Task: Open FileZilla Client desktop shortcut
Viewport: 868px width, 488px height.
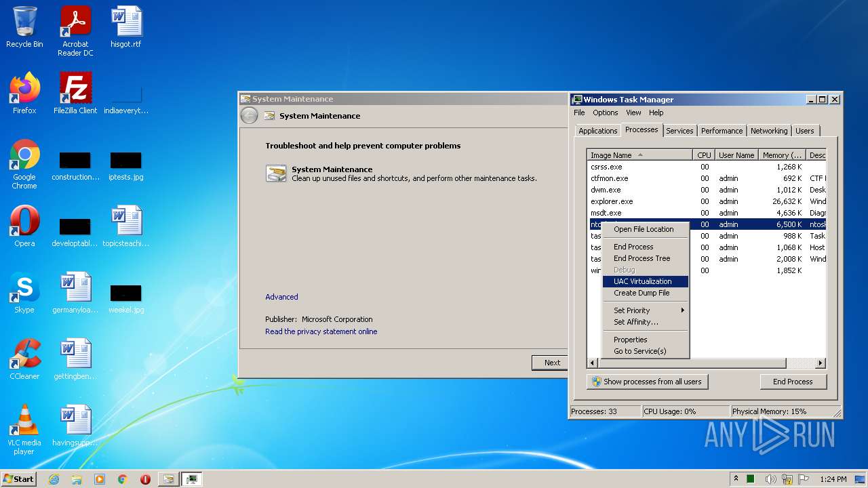Action: (75, 94)
